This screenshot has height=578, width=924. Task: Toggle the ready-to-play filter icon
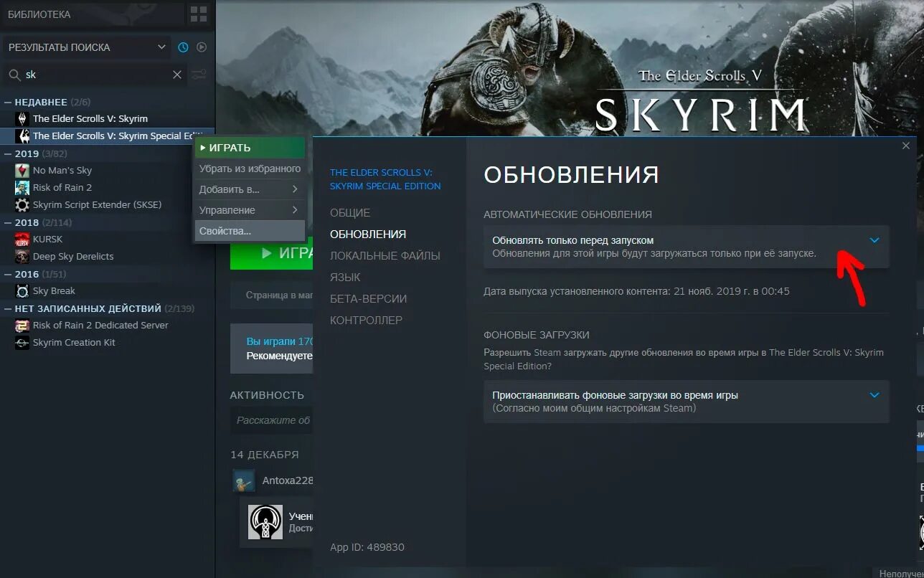click(202, 47)
